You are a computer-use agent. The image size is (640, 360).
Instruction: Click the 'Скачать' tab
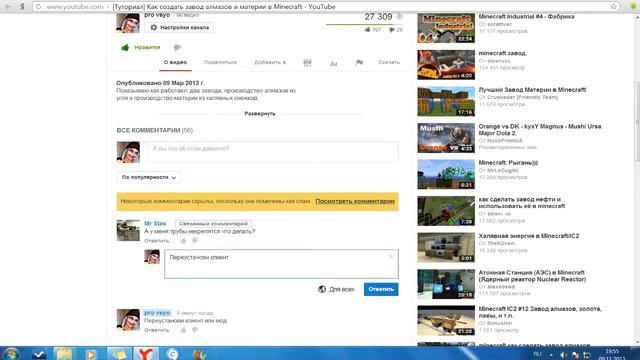(x=389, y=62)
